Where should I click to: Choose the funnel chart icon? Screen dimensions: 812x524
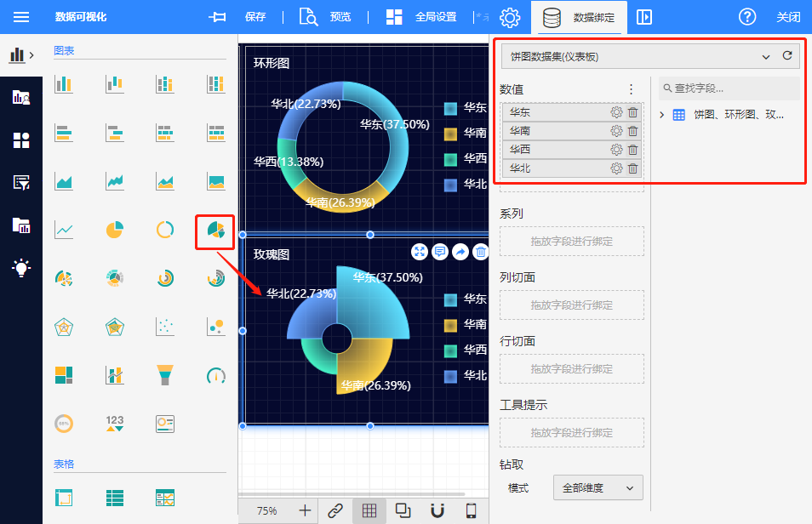(x=165, y=375)
